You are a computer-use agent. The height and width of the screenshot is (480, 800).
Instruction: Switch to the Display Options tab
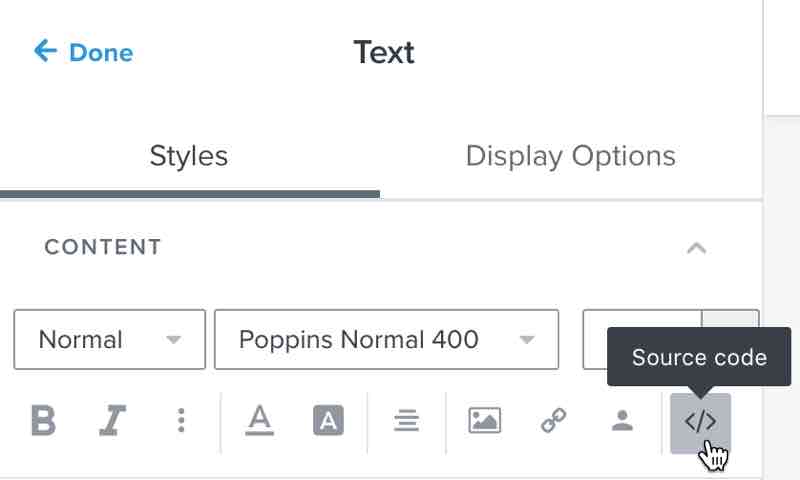click(570, 157)
